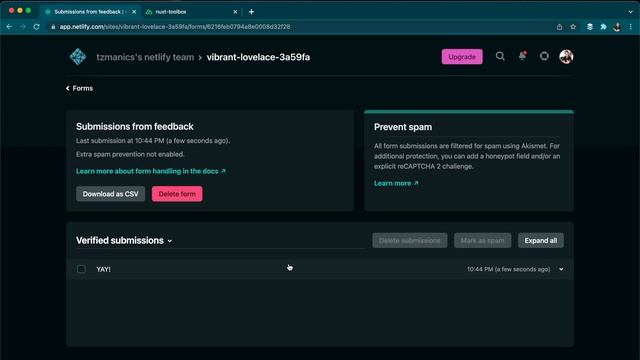Close the Submissions from feedback tab
Screen dimensions: 640x360
point(134,12)
